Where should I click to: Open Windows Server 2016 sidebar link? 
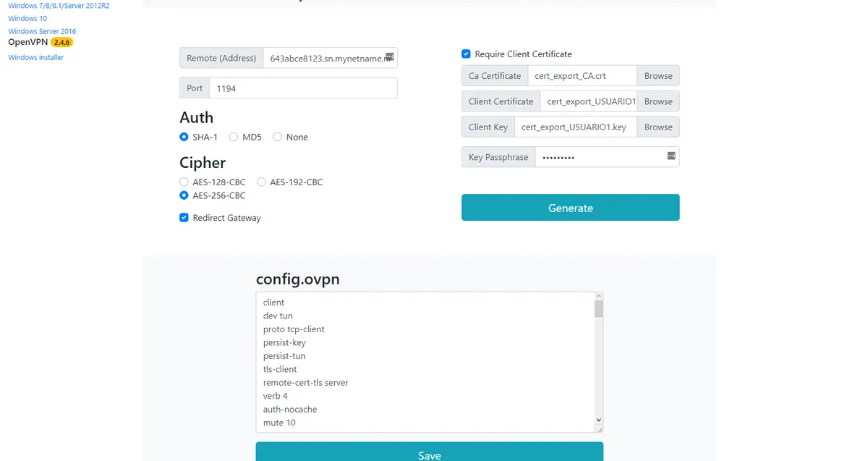[42, 32]
